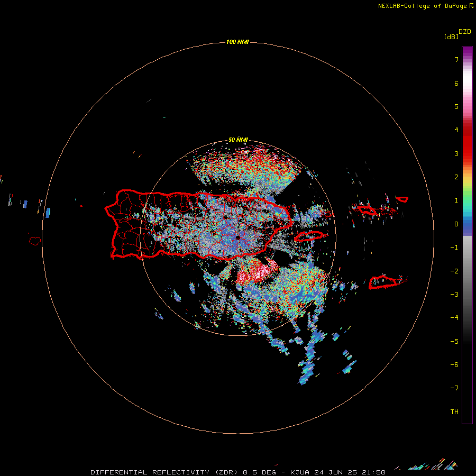Click the black radar site dot at the center
The height and width of the screenshot is (476, 476).
[x=237, y=237]
